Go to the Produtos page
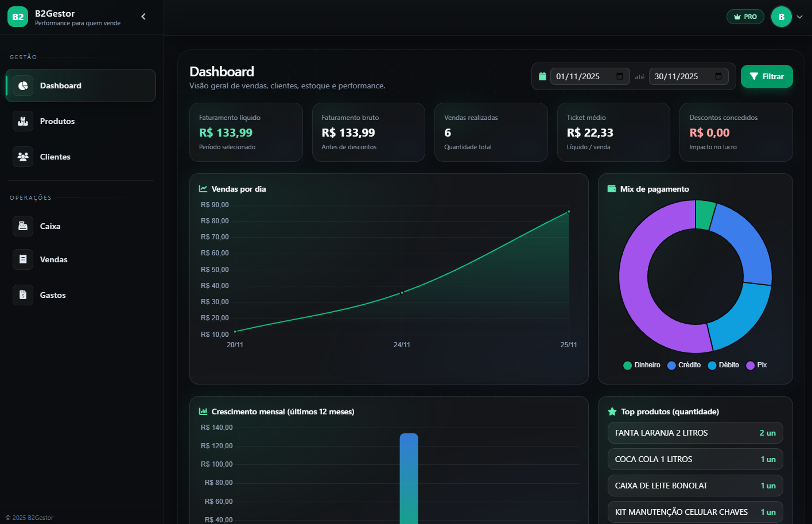Image resolution: width=812 pixels, height=524 pixels. 57,121
